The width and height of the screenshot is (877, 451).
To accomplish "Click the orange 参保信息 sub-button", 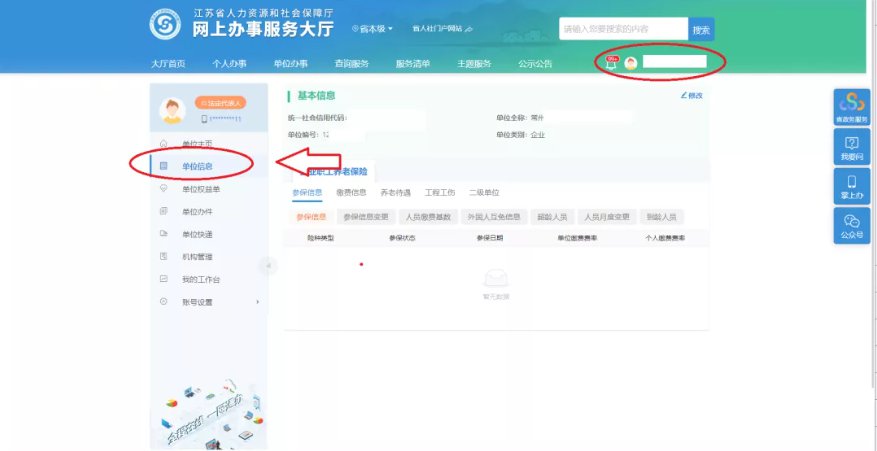I will click(312, 217).
